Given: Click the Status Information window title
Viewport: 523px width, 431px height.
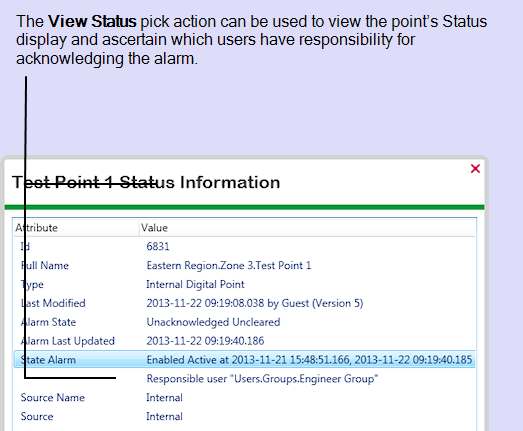Looking at the screenshot, I should [146, 182].
